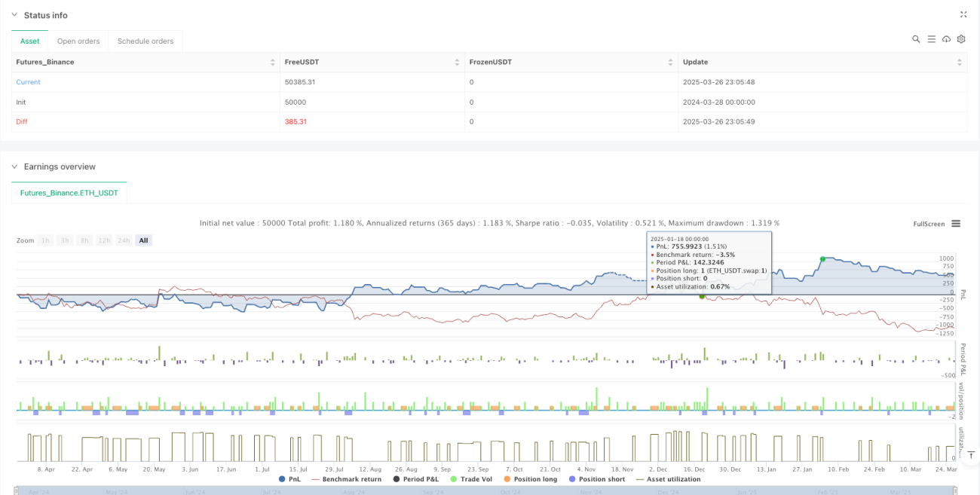Screen dimensions: 980x495
Task: Sort the Futures_Binance column
Action: pyautogui.click(x=273, y=62)
